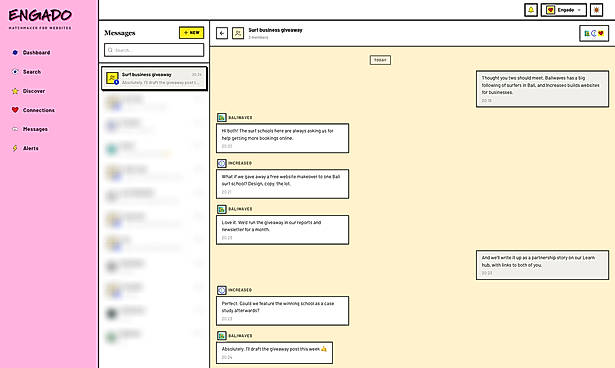615x368 pixels.
Task: Click the Search eye icon in sidebar
Action: click(x=15, y=72)
